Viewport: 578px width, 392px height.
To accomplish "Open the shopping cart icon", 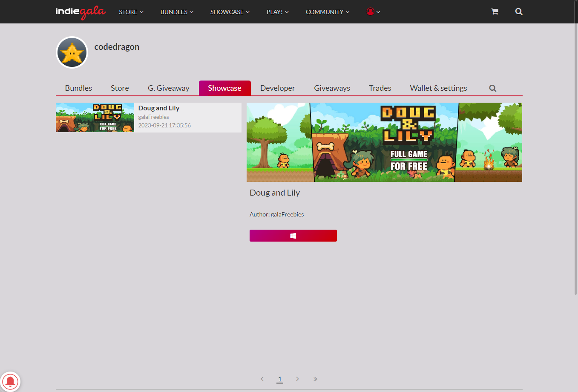I will 495,12.
